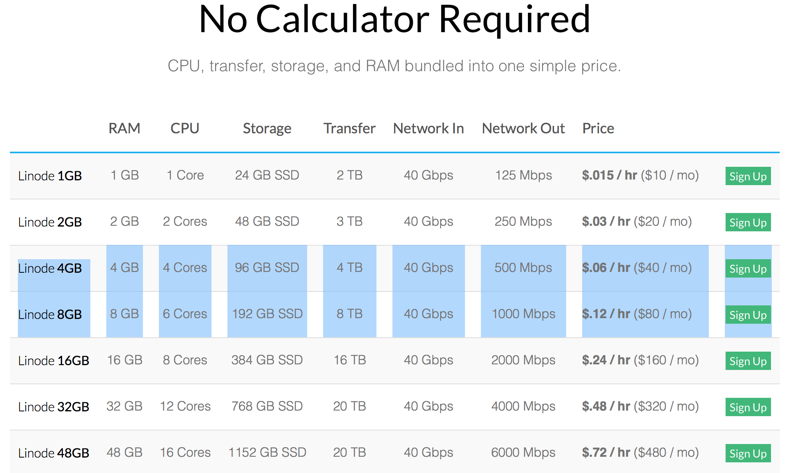Click the Linode 48GB plan name

(x=54, y=453)
